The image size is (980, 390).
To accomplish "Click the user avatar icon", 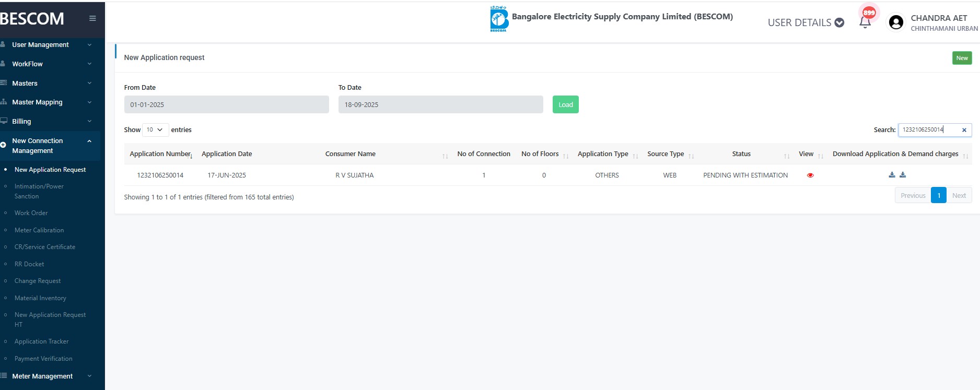I will click(x=896, y=22).
